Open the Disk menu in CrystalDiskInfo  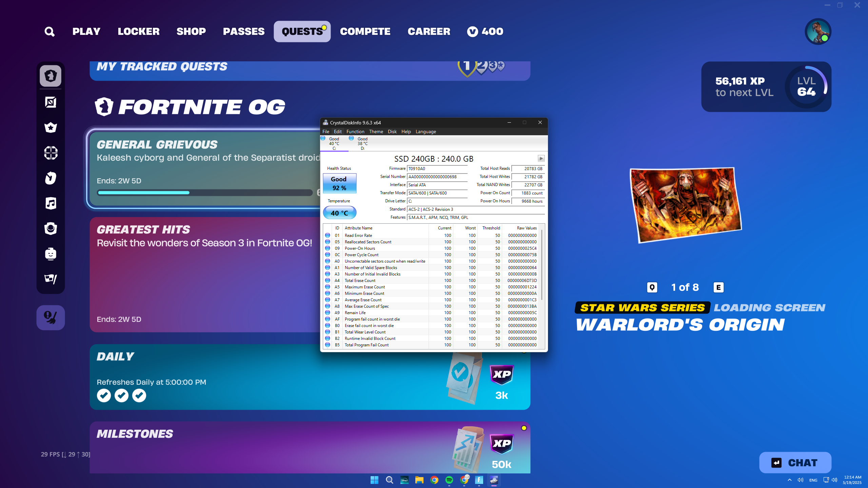(392, 132)
